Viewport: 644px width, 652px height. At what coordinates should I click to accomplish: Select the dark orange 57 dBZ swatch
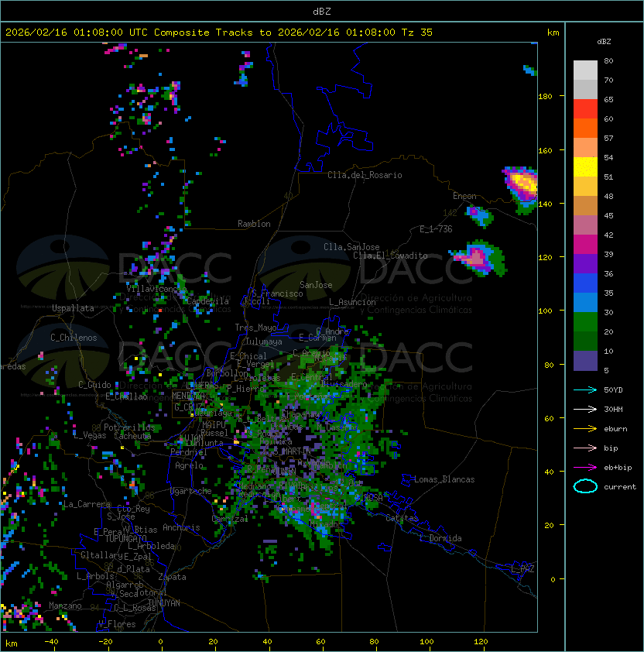585,129
